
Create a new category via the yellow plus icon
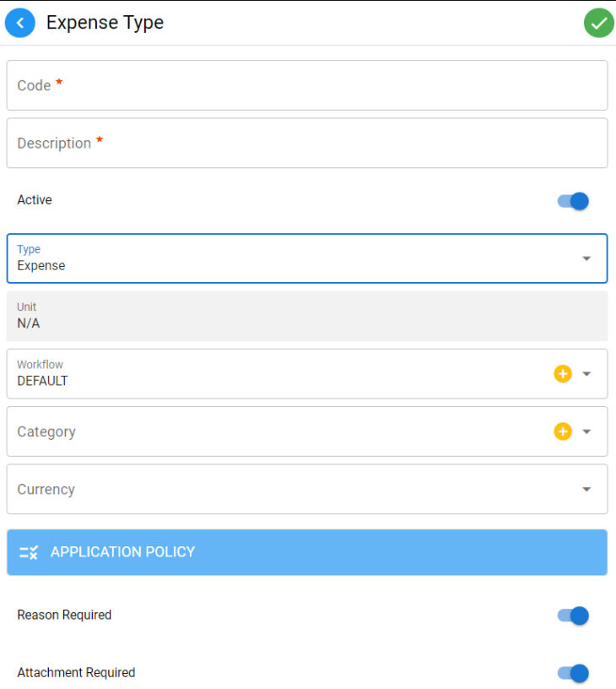562,431
